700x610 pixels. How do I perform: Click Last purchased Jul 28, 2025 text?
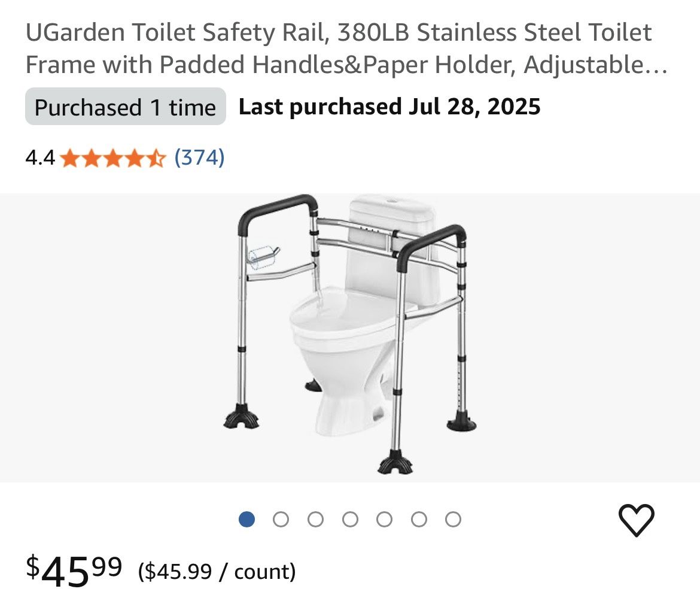[389, 107]
